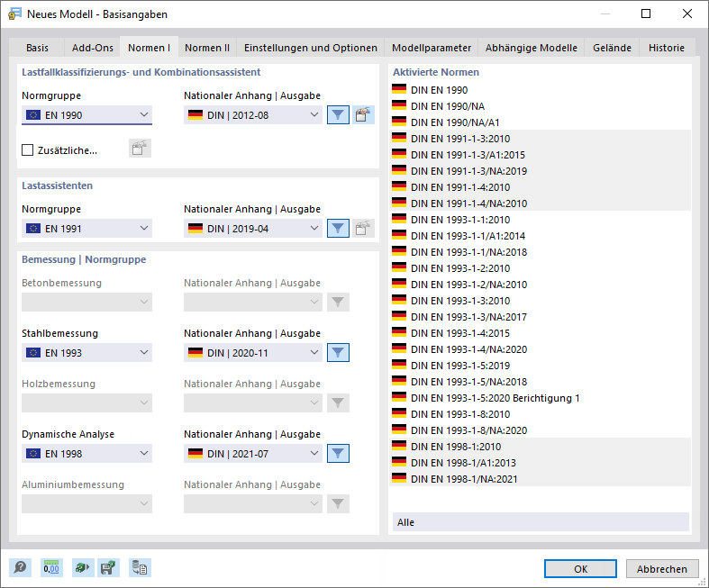Click the Betonbemessung Normgruppe dropdown
This screenshot has width=709, height=588.
pyautogui.click(x=86, y=302)
